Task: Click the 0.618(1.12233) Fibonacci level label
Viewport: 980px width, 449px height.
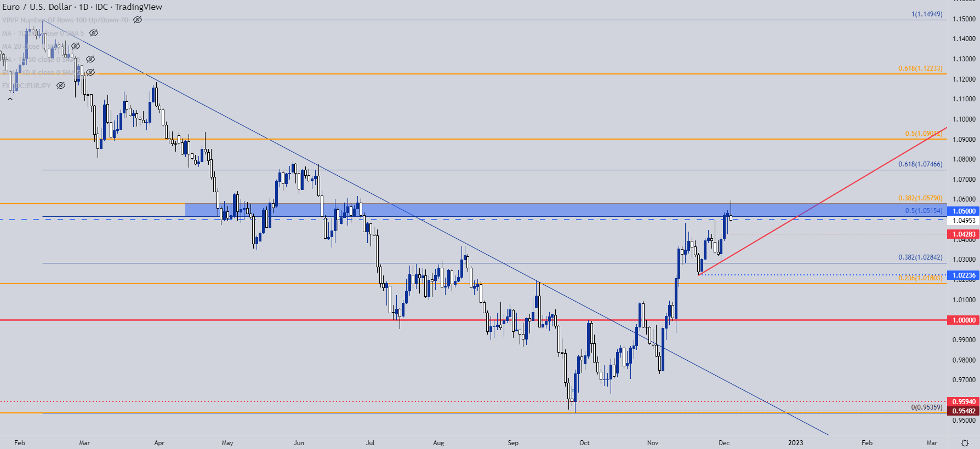Action: (920, 68)
